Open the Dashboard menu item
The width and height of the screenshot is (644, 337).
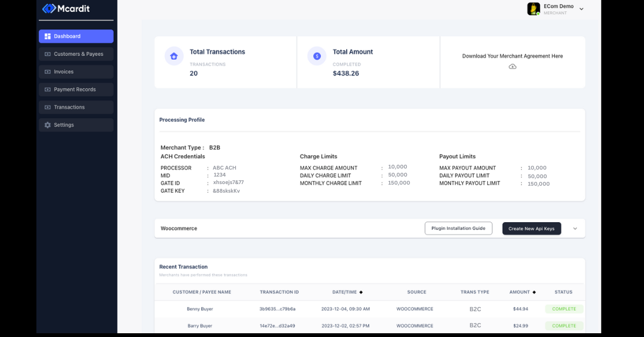tap(76, 36)
